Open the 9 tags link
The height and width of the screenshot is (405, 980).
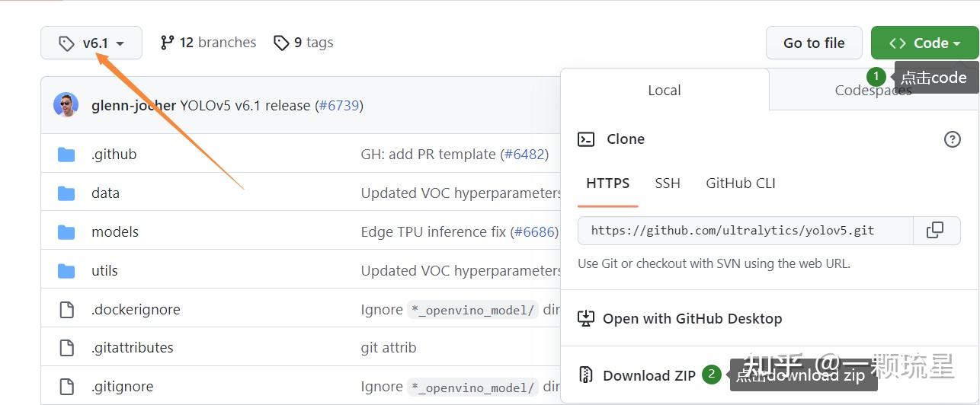pyautogui.click(x=304, y=43)
